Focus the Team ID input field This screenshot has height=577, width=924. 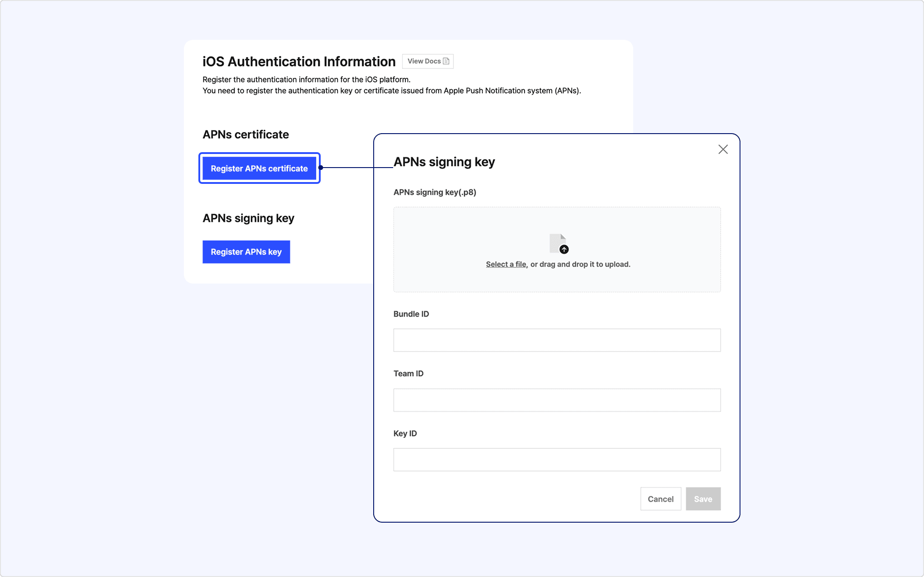(557, 400)
